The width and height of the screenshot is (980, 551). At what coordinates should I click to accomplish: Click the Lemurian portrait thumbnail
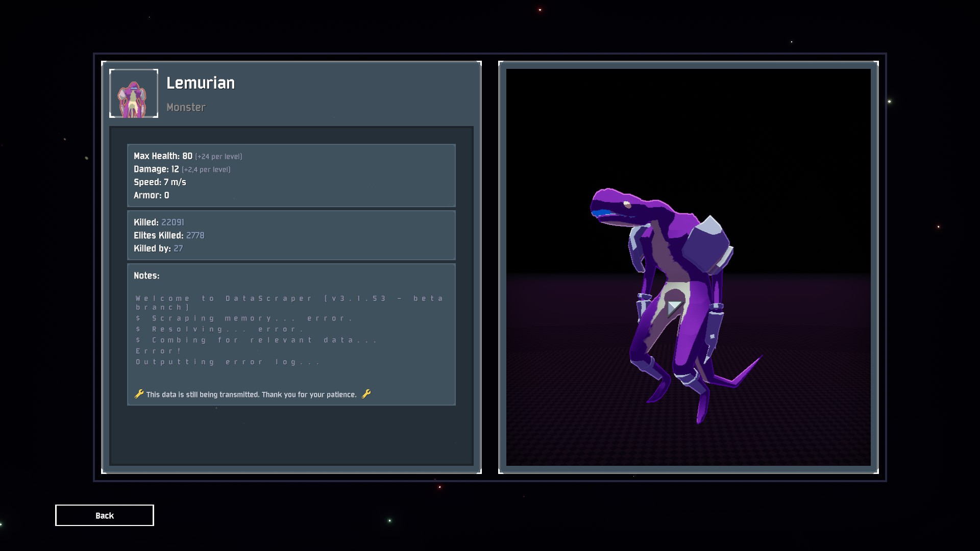134,93
